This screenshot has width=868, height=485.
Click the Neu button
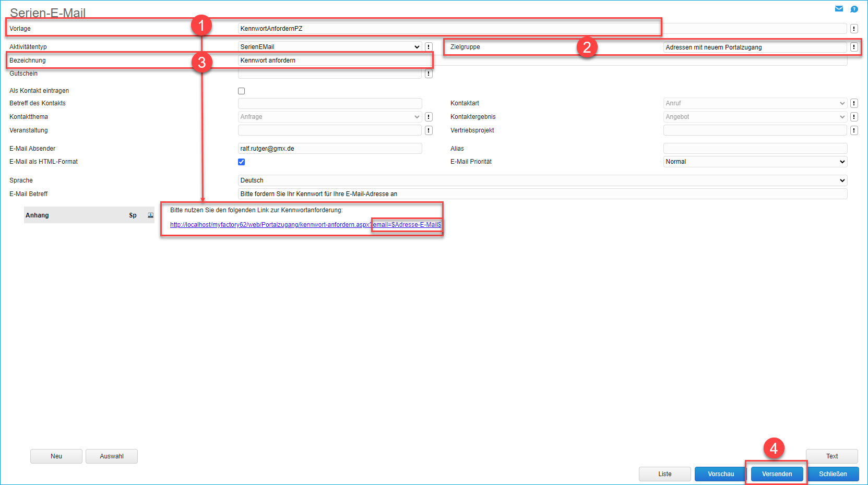tap(56, 456)
